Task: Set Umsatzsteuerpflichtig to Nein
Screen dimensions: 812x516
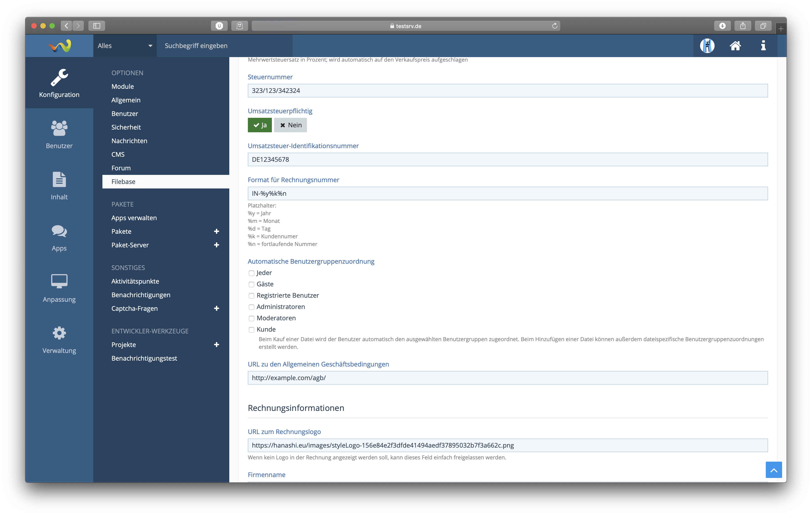Action: [x=290, y=125]
